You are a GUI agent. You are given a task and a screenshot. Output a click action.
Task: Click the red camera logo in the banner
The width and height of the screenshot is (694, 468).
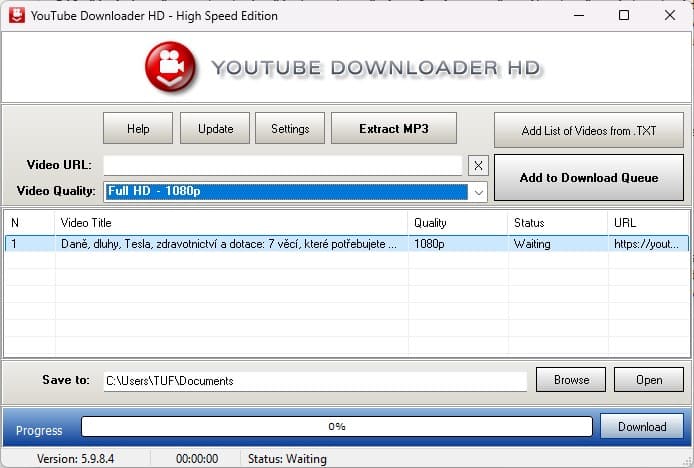(x=171, y=67)
